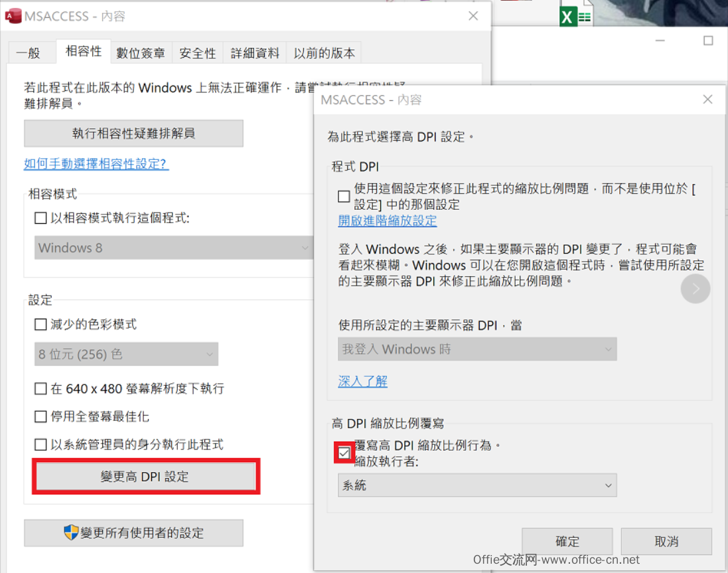Click the 變更高 DPI 設定 button
This screenshot has height=573, width=728.
click(x=145, y=477)
